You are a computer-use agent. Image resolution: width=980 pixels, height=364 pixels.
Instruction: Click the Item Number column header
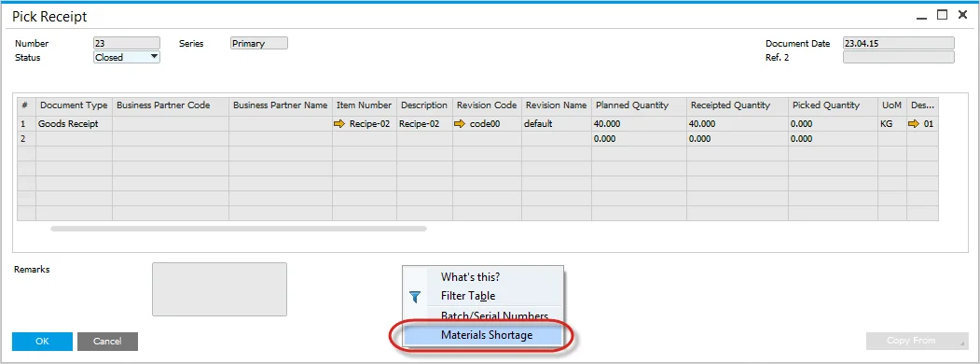(x=365, y=105)
